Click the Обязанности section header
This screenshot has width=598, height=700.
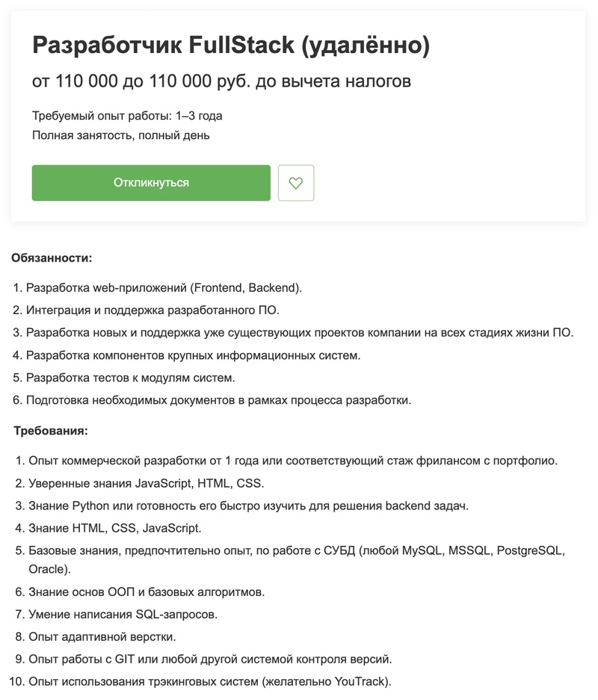[53, 257]
